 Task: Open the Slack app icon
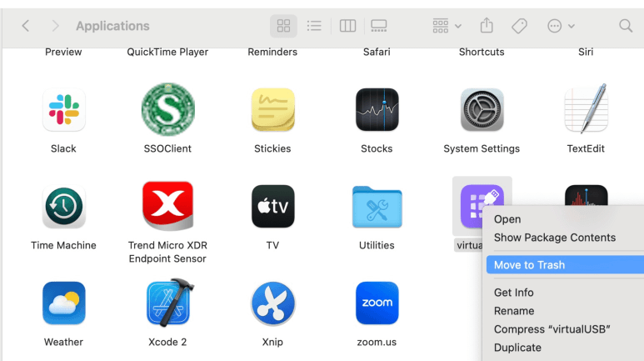tap(63, 110)
